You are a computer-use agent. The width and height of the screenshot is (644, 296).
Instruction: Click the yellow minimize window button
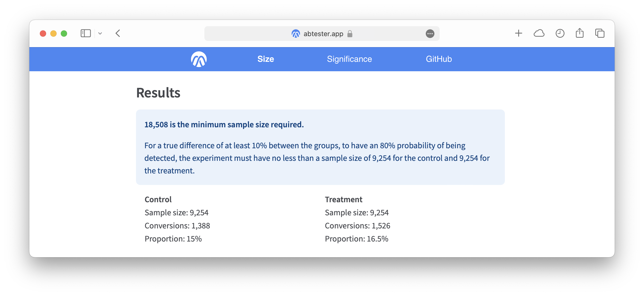click(x=53, y=34)
